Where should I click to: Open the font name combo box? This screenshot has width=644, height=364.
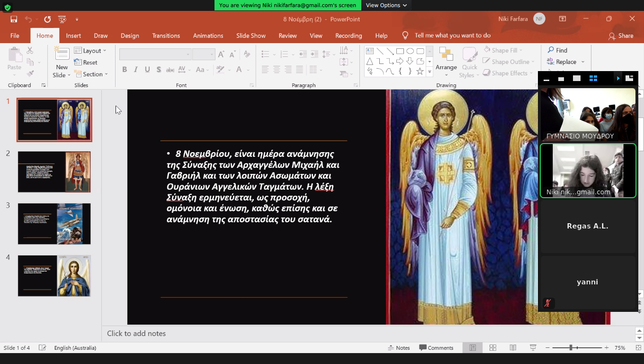[155, 55]
